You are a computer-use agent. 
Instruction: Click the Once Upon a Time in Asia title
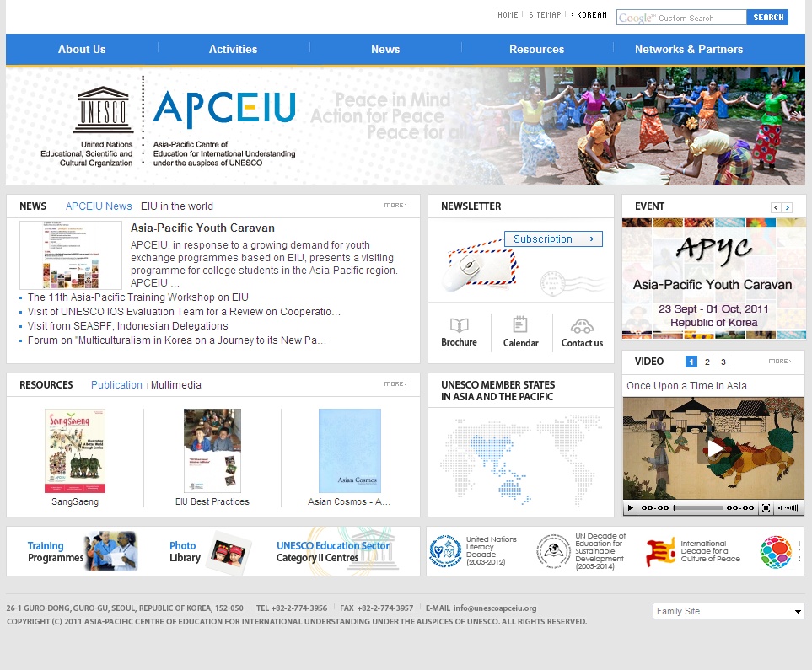click(x=686, y=386)
